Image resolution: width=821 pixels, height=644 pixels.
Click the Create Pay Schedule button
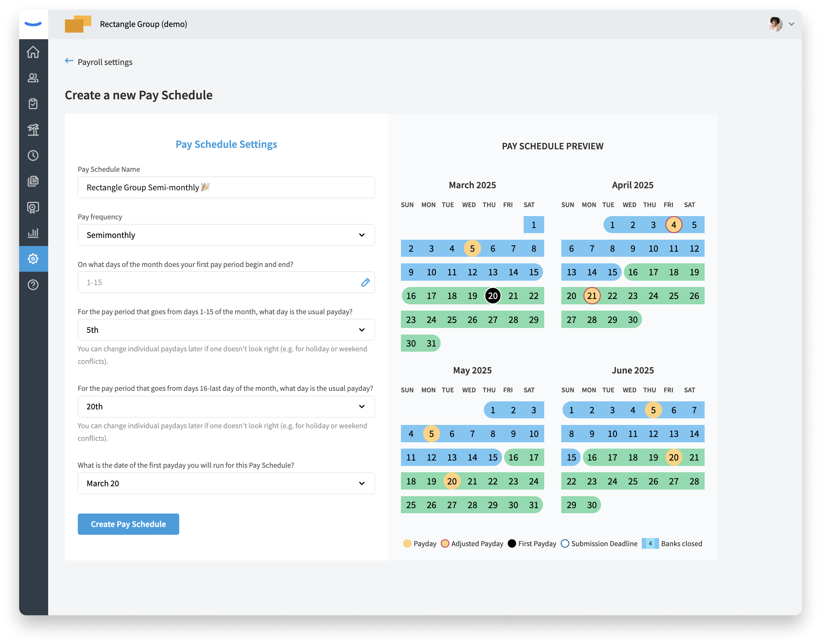tap(128, 524)
